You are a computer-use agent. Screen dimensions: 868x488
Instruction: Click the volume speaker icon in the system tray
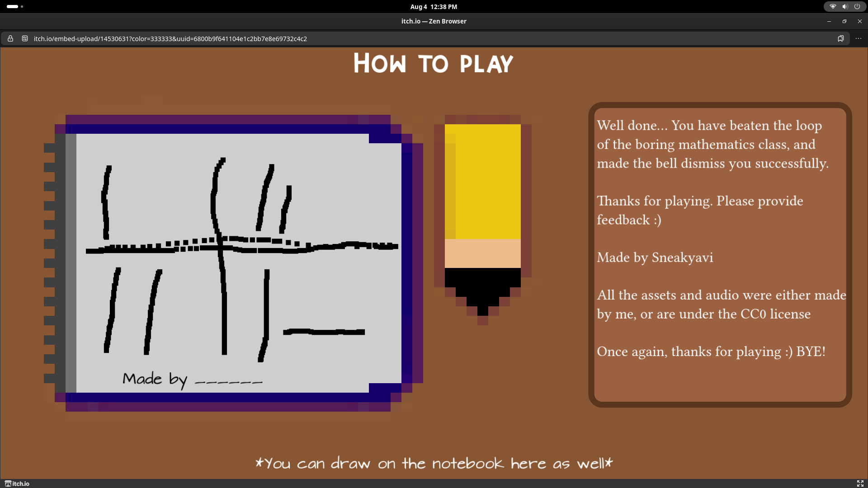(845, 7)
